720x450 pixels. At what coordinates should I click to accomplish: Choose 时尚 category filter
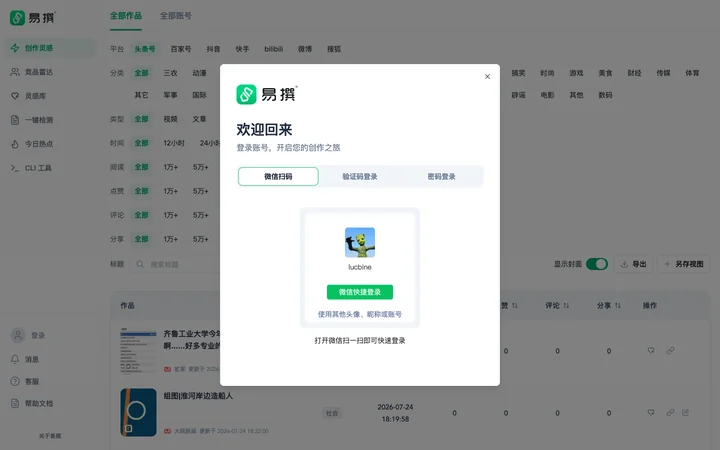(x=547, y=73)
